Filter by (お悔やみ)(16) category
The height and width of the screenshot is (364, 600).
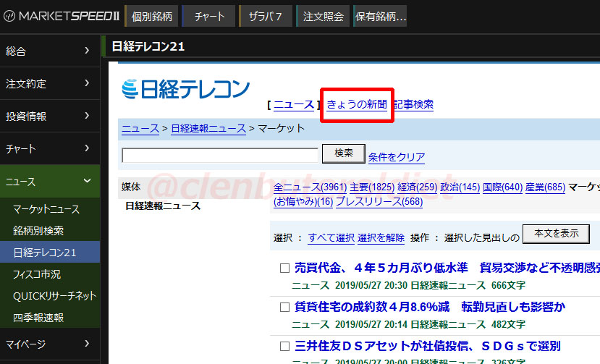pos(303,201)
